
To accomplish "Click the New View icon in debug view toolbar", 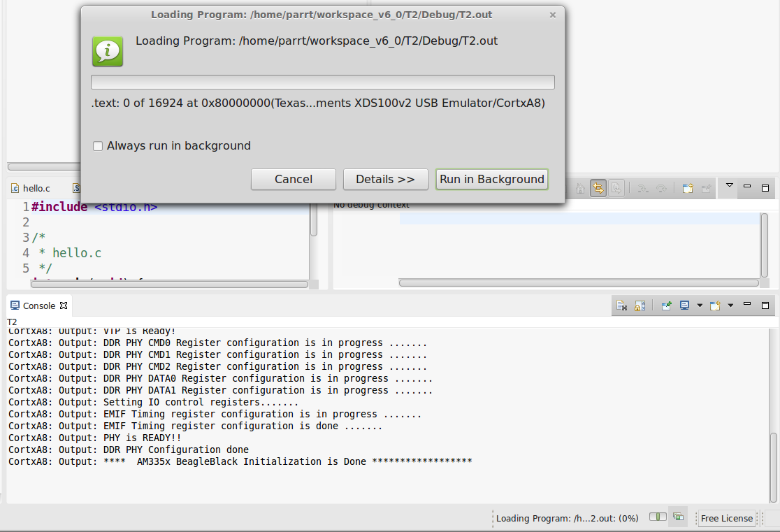I will 688,189.
